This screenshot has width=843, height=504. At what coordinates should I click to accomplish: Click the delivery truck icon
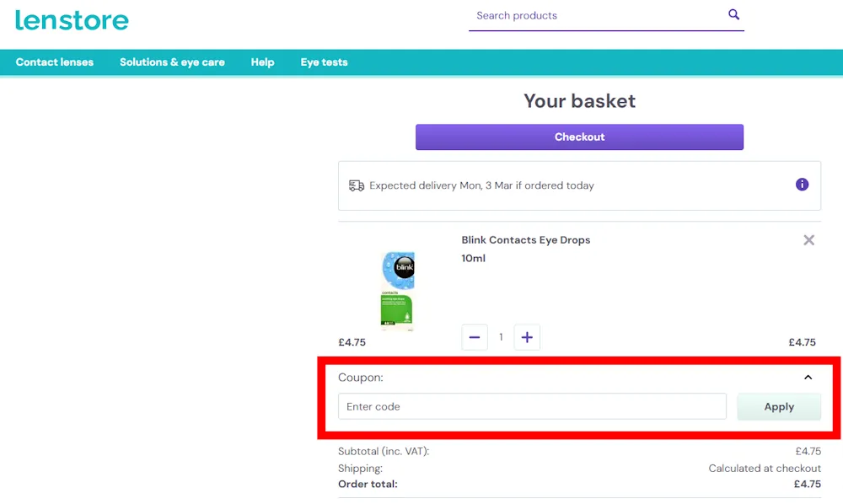pyautogui.click(x=357, y=186)
